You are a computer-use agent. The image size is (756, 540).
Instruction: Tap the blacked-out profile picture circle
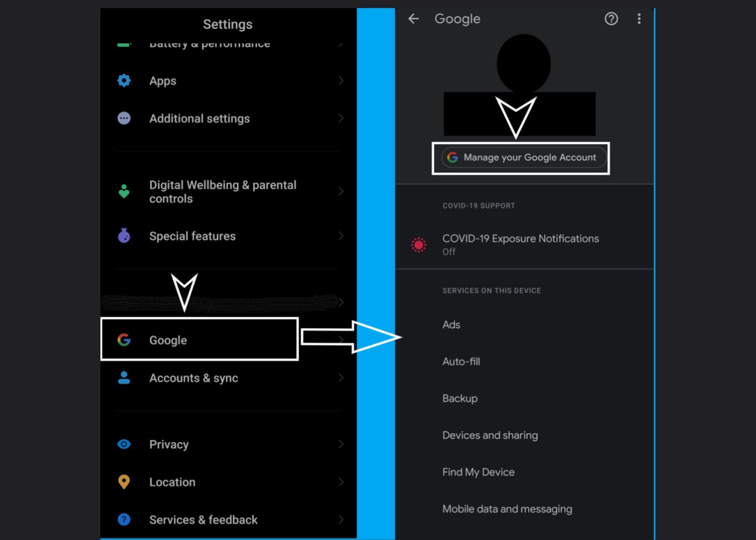click(523, 63)
